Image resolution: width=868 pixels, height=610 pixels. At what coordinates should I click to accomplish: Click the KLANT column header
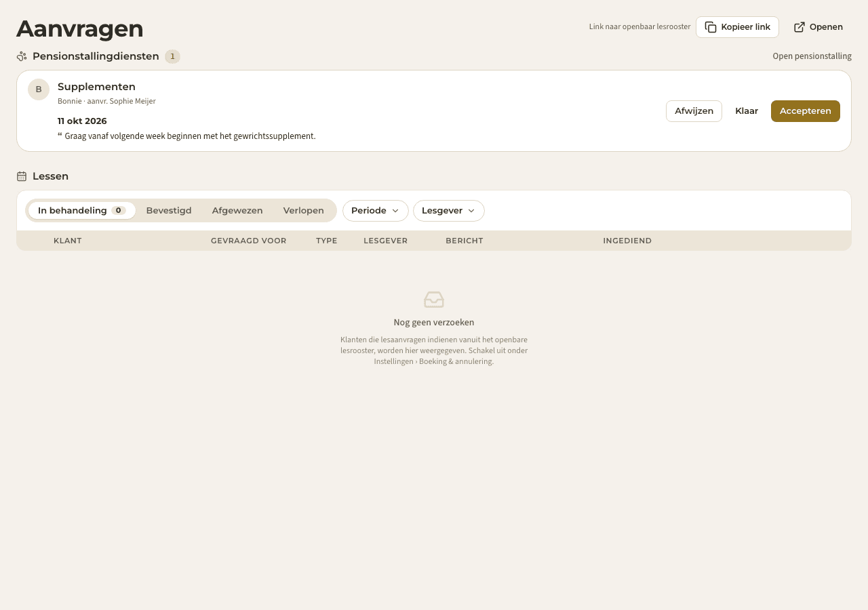tap(68, 241)
